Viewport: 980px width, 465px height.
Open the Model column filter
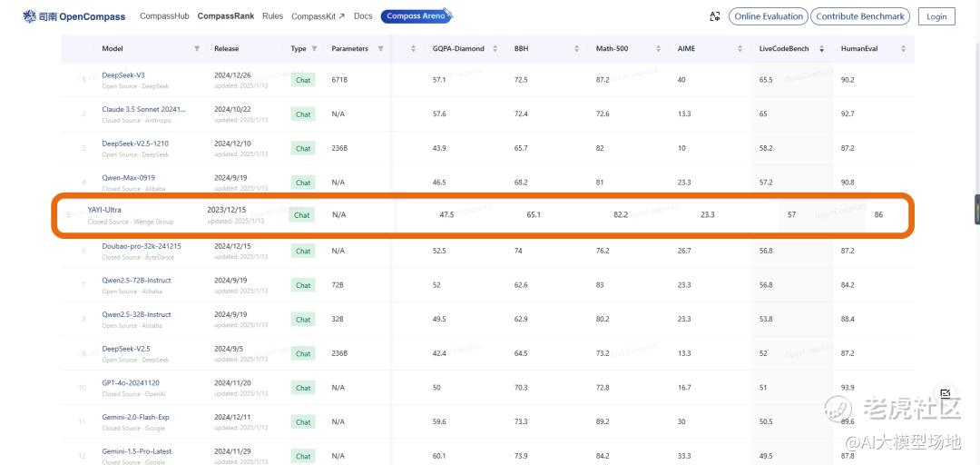click(197, 48)
